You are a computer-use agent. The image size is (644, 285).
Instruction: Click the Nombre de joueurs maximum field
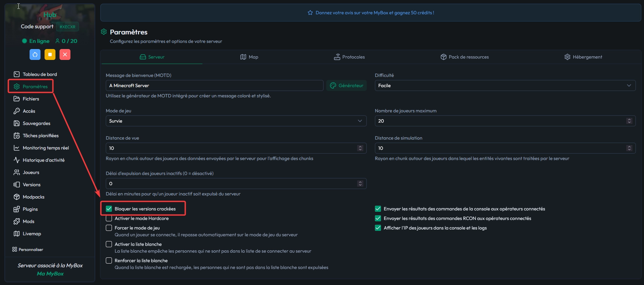coord(505,121)
